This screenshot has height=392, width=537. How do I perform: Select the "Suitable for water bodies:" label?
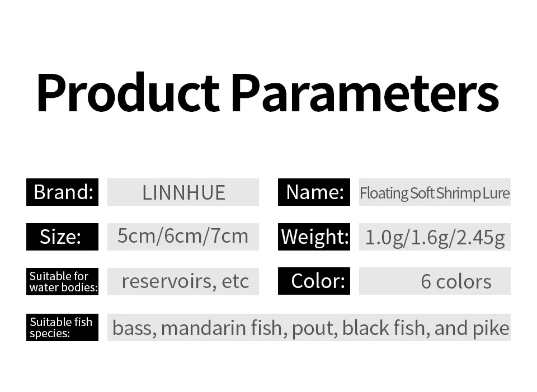[x=63, y=282]
